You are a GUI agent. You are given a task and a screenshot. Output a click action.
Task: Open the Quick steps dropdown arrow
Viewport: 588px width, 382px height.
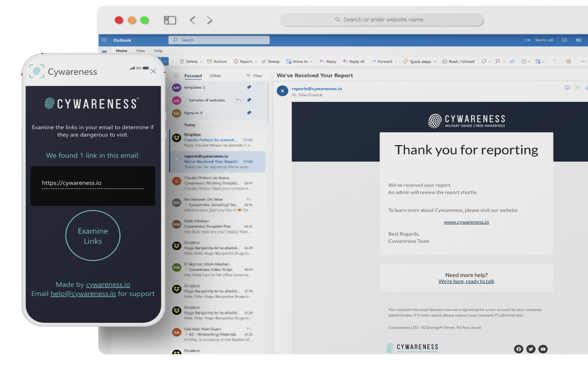(435, 61)
